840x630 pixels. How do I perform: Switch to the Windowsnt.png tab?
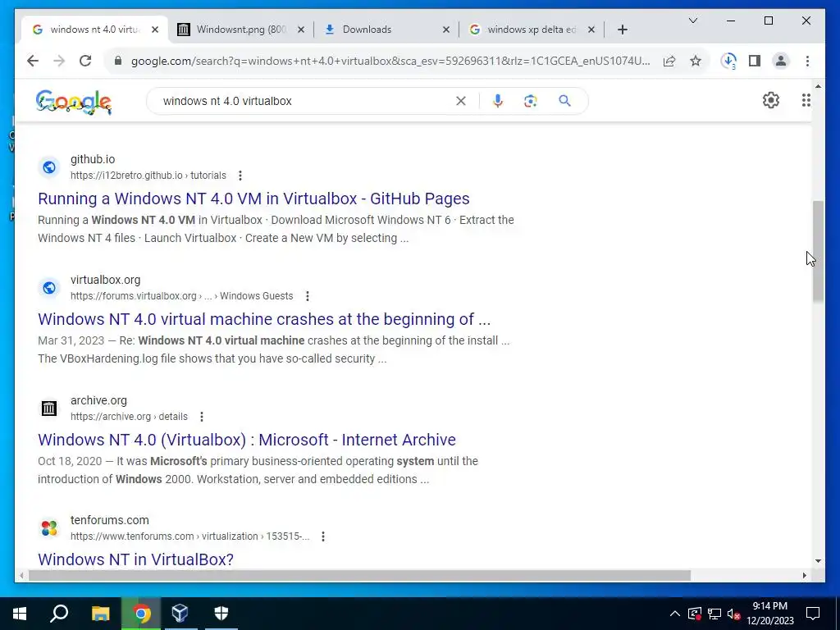(x=241, y=30)
